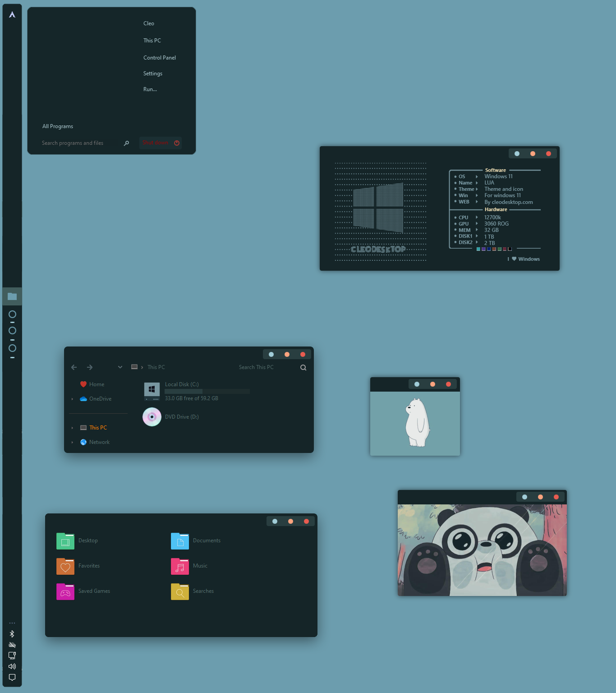Open the Desktop folder icon
The height and width of the screenshot is (693, 616).
coord(65,541)
